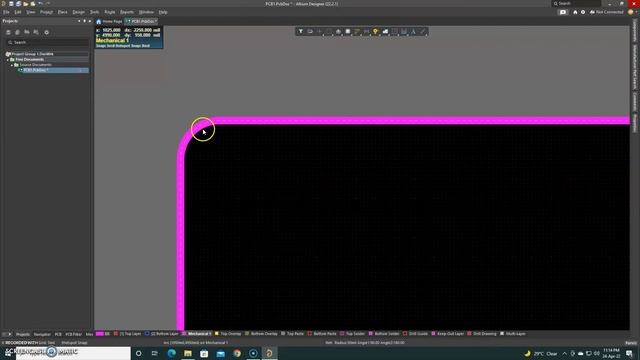Switch to the PCB1.PcbDoc document tab
Image resolution: width=640 pixels, height=360 pixels.
point(141,21)
